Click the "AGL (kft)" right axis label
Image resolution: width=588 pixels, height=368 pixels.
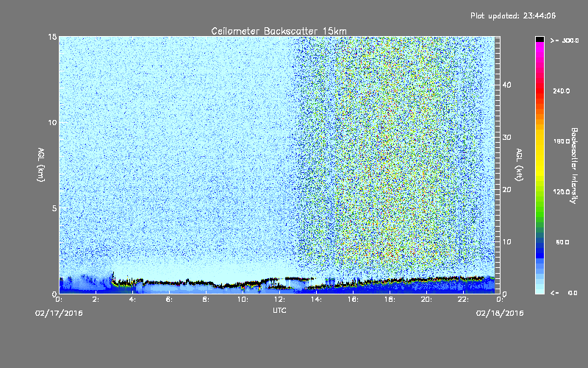click(519, 165)
